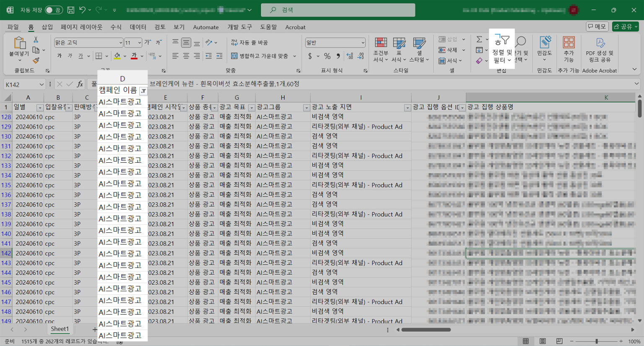Screen dimensions: 644x346
Task: Apply italic formatting in font group
Action: 70,56
